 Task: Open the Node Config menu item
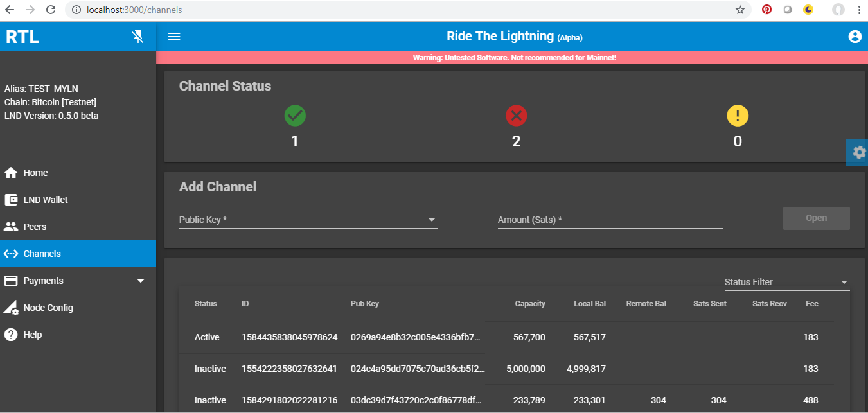(x=78, y=308)
